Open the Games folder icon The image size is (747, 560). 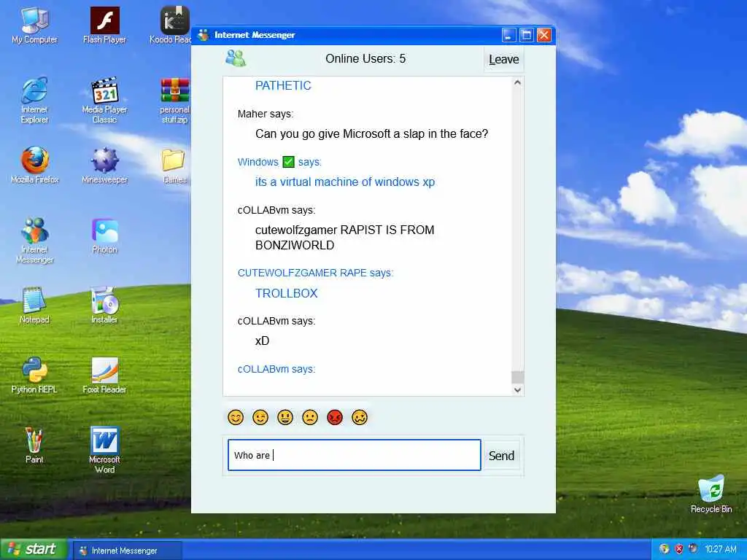pos(174,166)
